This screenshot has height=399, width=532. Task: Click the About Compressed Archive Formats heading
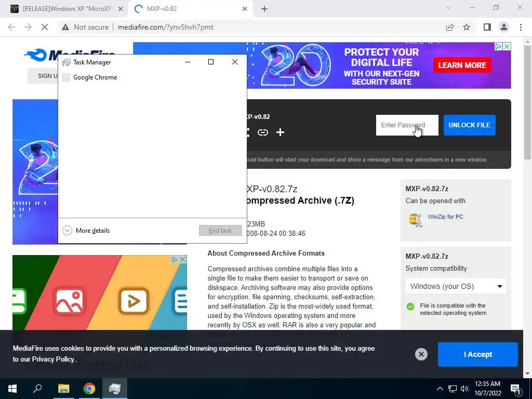pyautogui.click(x=266, y=254)
